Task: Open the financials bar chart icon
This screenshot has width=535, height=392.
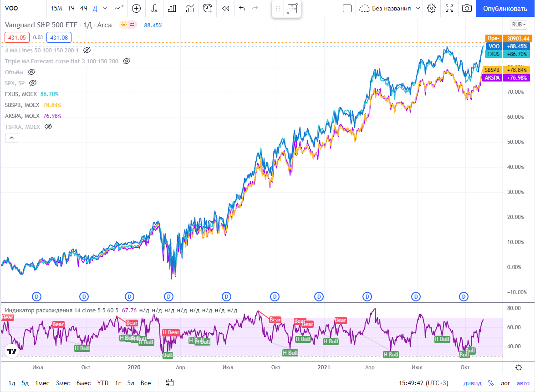Action: tap(172, 8)
